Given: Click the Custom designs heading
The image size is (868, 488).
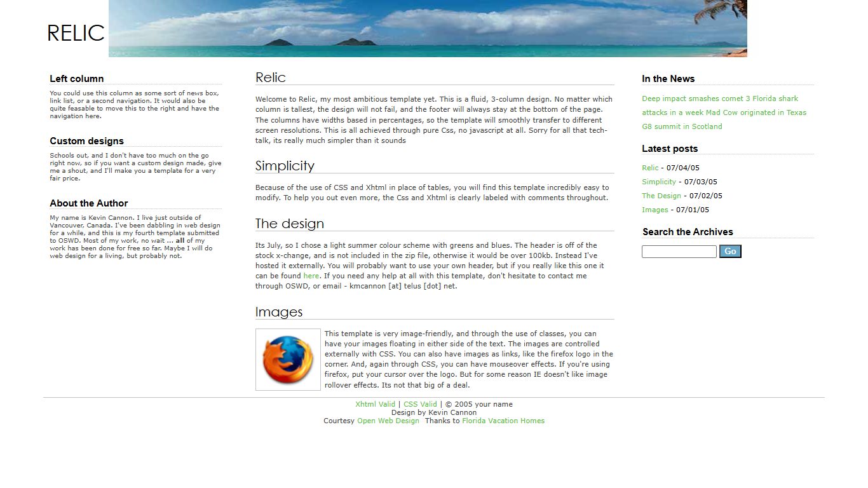Looking at the screenshot, I should click(x=86, y=141).
